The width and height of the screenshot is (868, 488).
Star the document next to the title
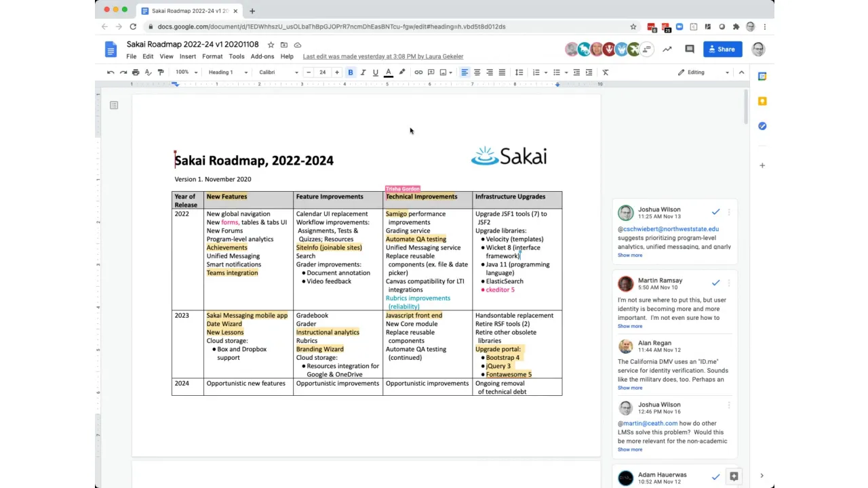271,45
